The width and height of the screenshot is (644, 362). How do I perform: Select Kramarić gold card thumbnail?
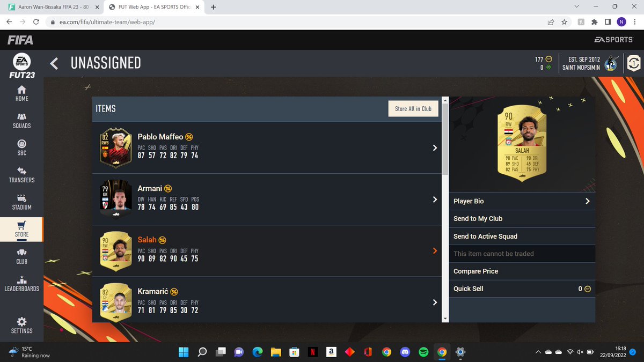[115, 302]
